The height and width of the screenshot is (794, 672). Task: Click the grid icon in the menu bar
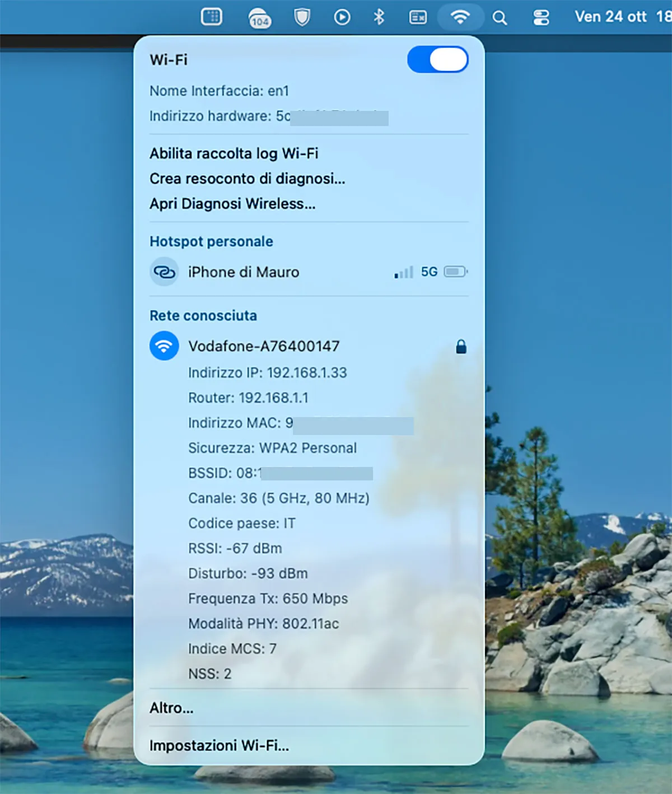212,17
